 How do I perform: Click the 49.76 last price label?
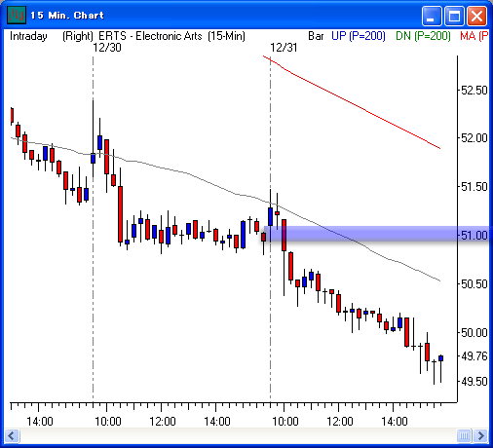click(x=474, y=356)
